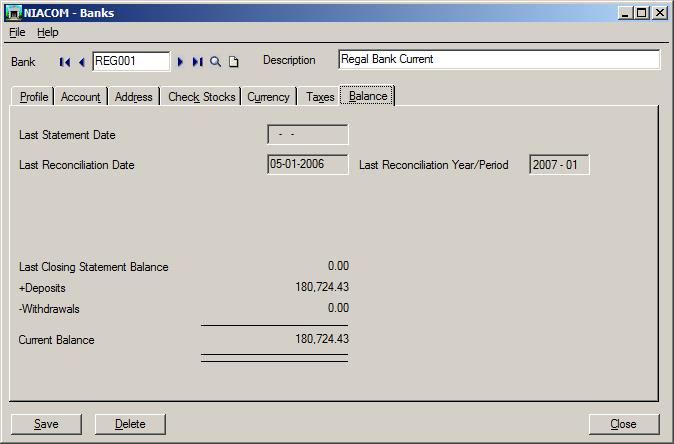Click the Current Balance label

point(56,340)
